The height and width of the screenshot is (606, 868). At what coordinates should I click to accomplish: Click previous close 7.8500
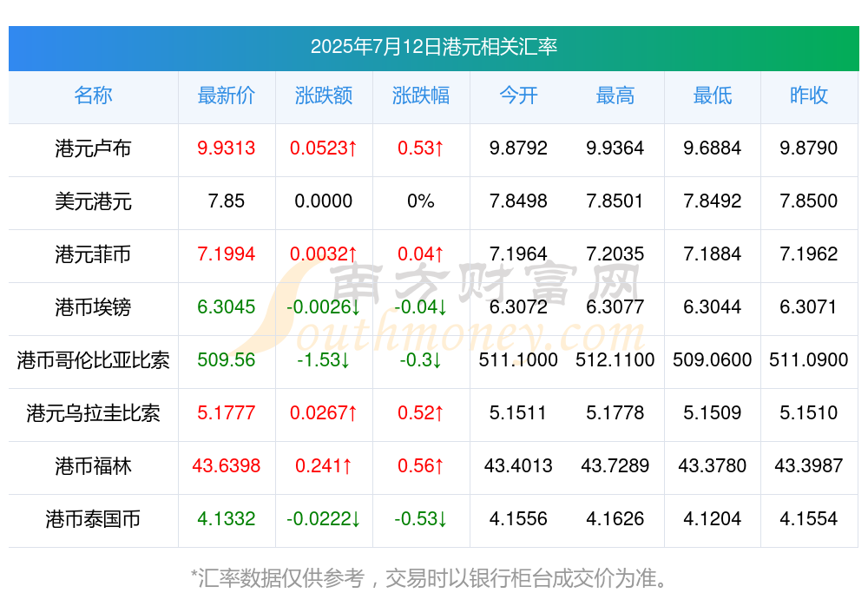(809, 201)
